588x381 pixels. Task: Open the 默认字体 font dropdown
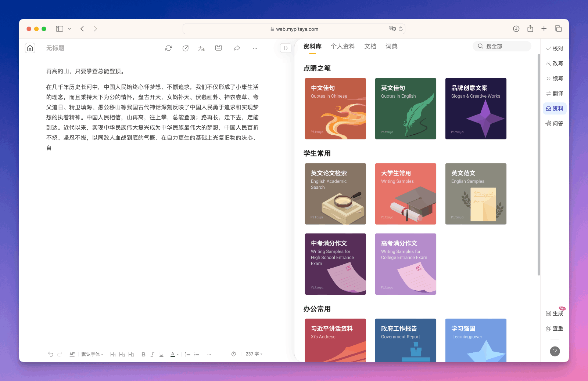pyautogui.click(x=92, y=354)
